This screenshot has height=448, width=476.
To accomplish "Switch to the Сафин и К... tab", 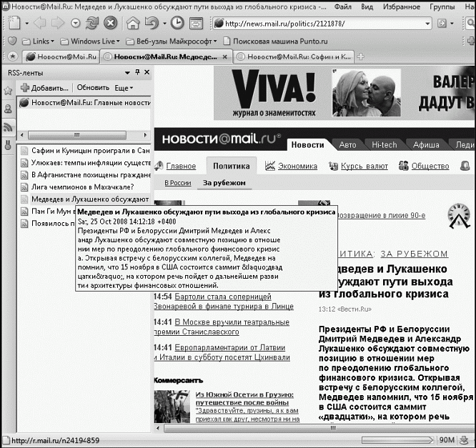I will pyautogui.click(x=294, y=56).
